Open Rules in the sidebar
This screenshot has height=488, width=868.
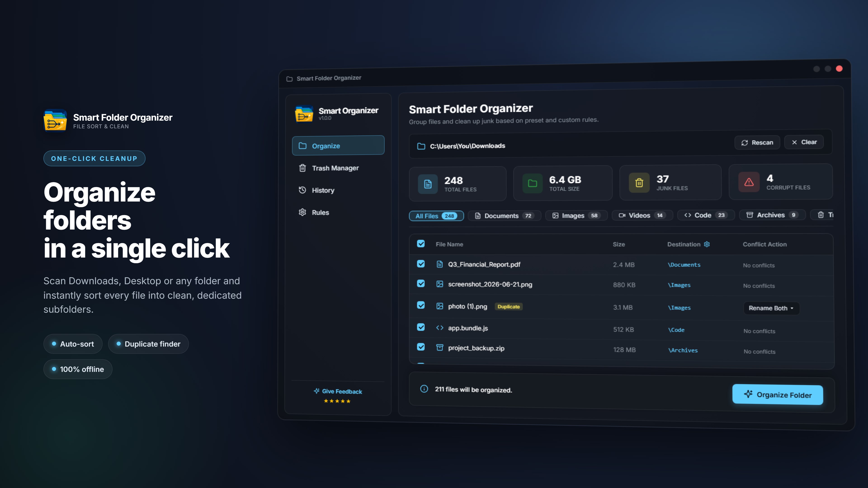(338, 212)
